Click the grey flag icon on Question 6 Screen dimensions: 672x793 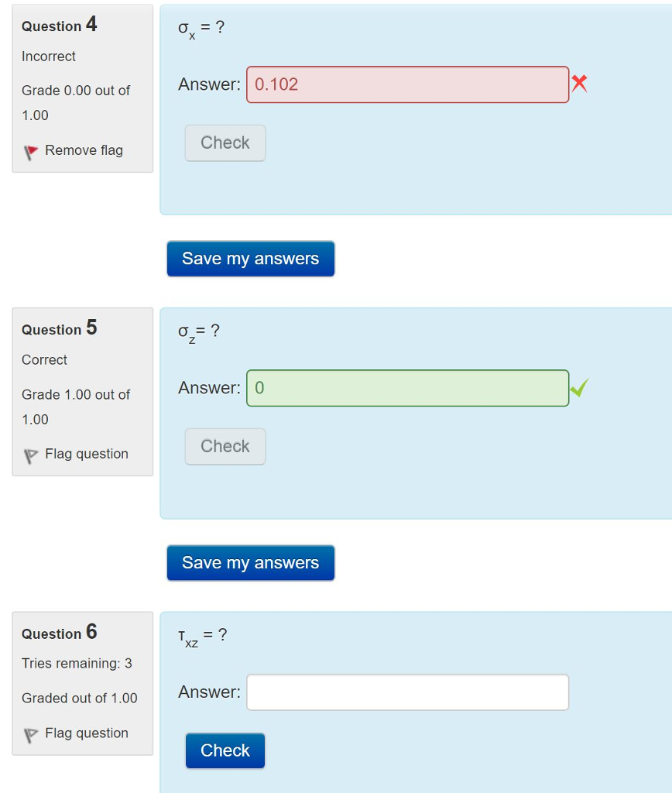pos(30,735)
